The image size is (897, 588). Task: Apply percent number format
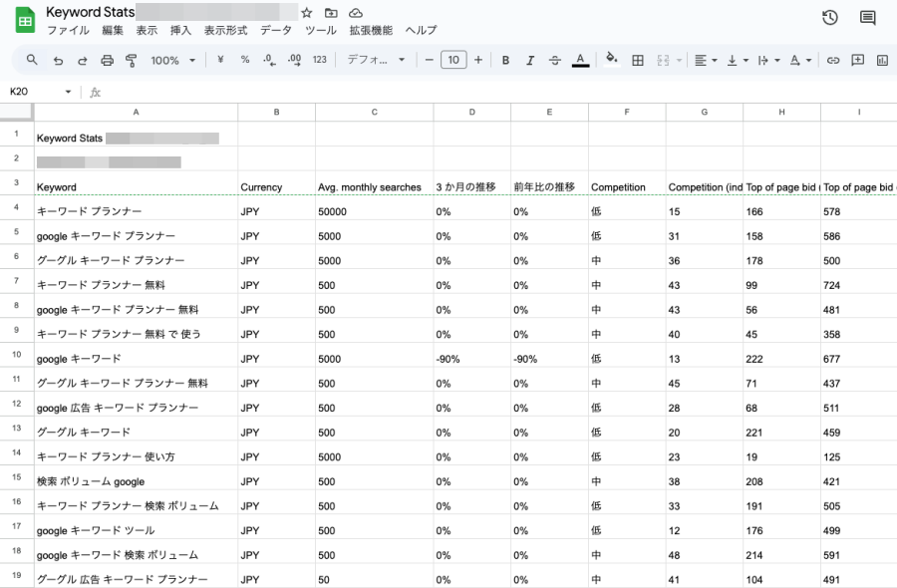pos(245,60)
